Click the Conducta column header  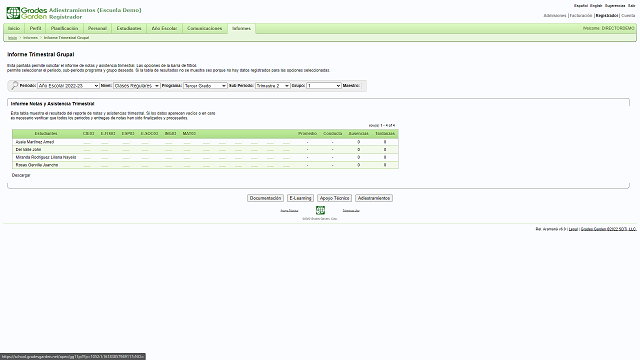click(x=333, y=133)
